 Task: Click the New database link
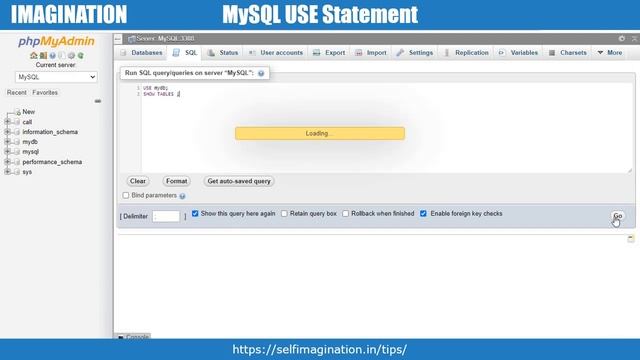pyautogui.click(x=29, y=112)
